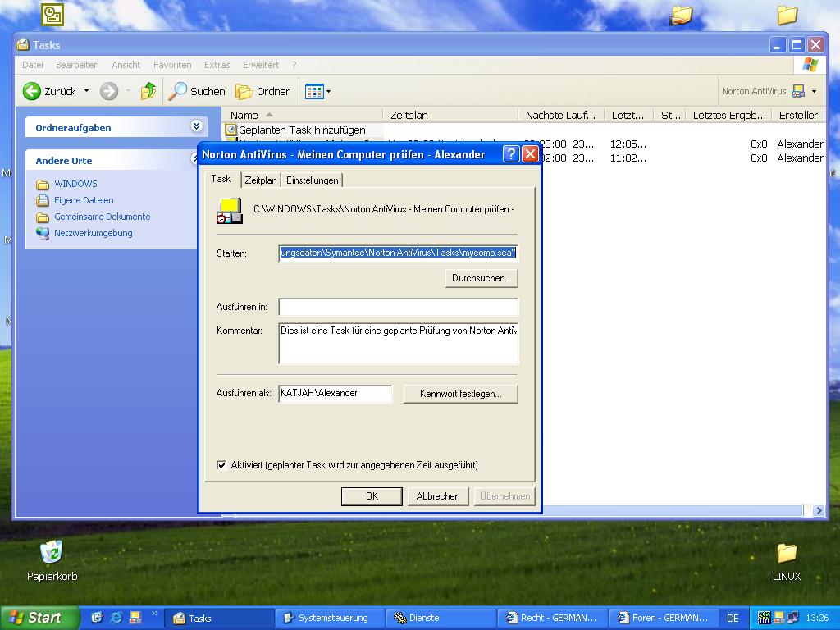This screenshot has width=840, height=630.
Task: Toggle the Ordner folders pane
Action: pos(262,91)
